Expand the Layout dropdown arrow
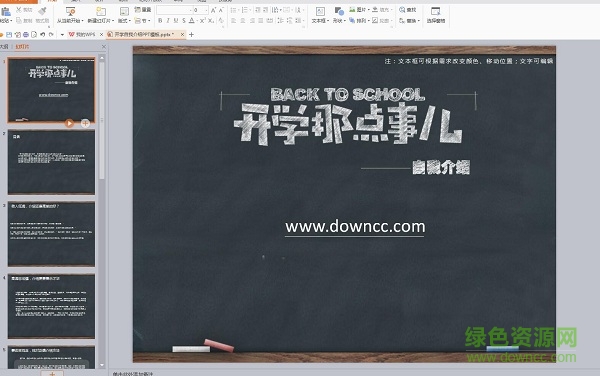The height and width of the screenshot is (376, 600). 130,21
